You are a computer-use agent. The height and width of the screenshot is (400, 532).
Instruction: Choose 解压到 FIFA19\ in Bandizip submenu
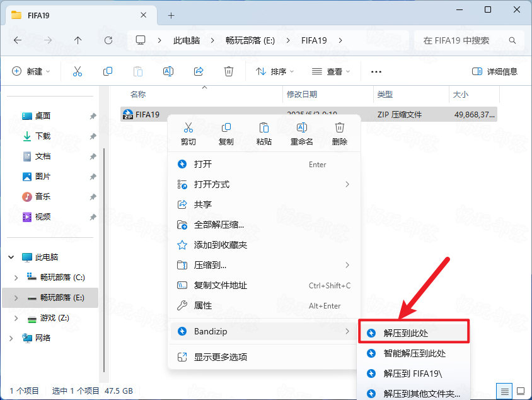414,374
